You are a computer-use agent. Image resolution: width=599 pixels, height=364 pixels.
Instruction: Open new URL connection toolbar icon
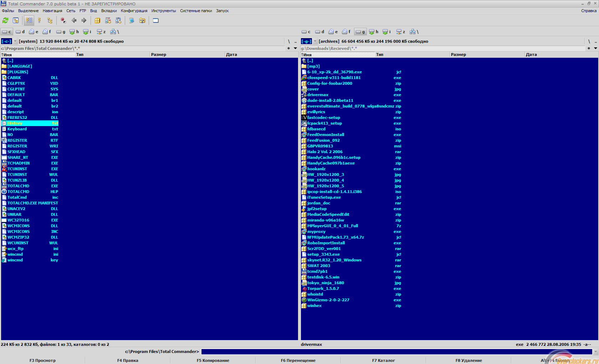tap(118, 20)
